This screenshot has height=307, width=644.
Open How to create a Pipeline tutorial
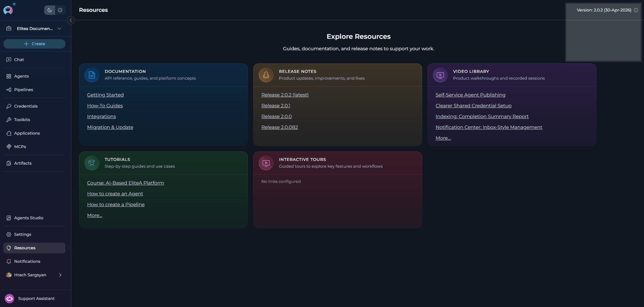116,204
